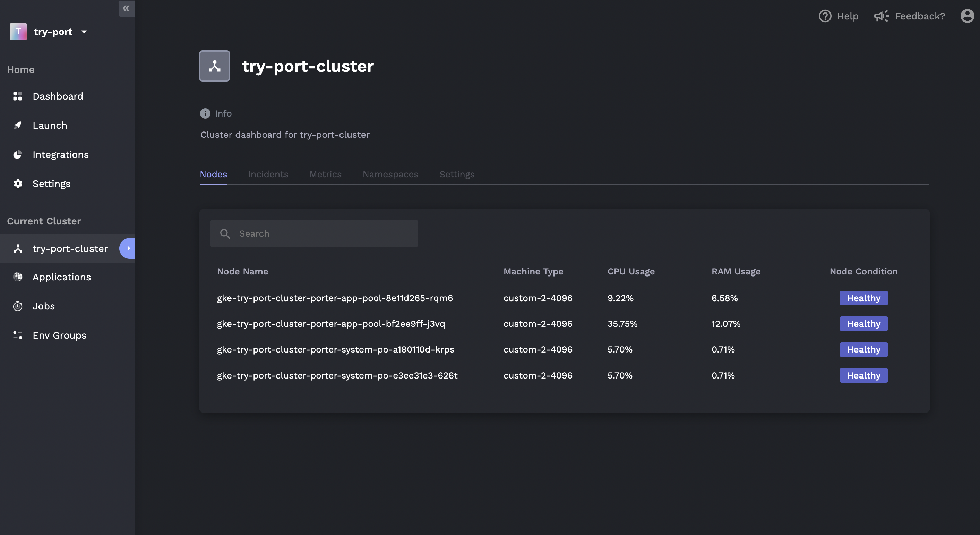Click the 12.07% RAM usage value

point(726,324)
